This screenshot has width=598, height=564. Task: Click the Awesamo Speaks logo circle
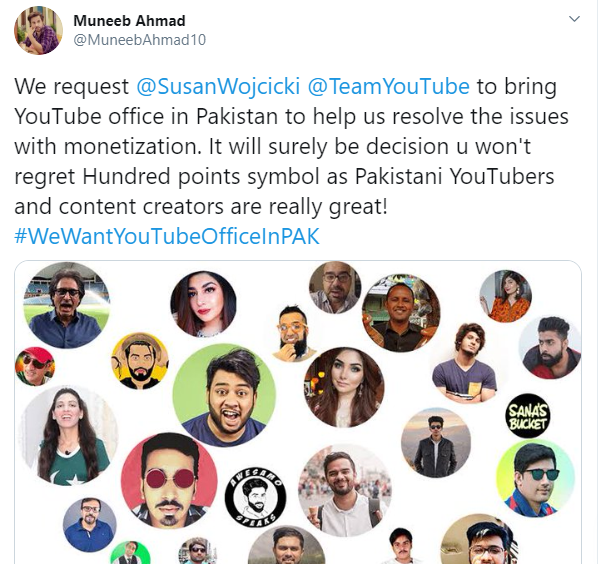(x=255, y=497)
